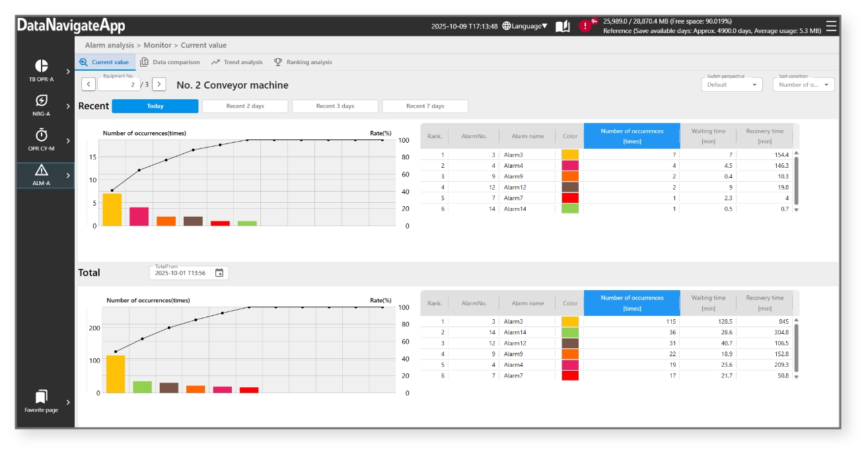Switch period to Recent 2 days
This screenshot has width=868, height=456.
point(245,106)
